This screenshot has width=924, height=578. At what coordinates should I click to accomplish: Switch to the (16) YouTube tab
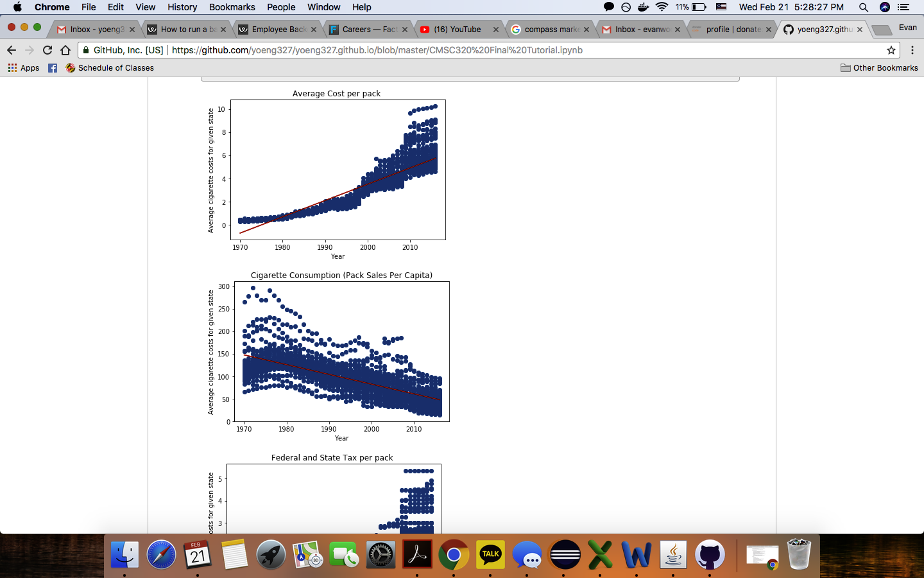(457, 30)
